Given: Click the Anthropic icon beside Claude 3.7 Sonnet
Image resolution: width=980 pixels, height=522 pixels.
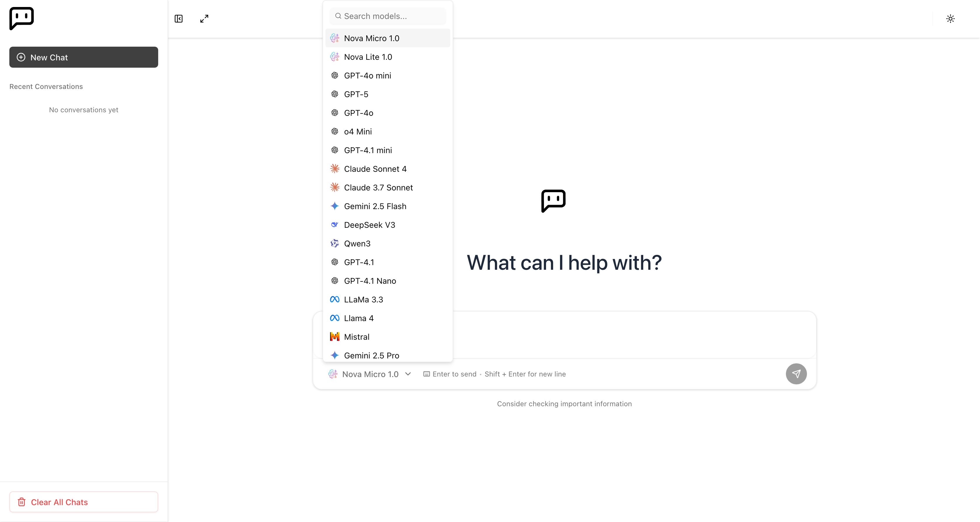Looking at the screenshot, I should pyautogui.click(x=335, y=188).
